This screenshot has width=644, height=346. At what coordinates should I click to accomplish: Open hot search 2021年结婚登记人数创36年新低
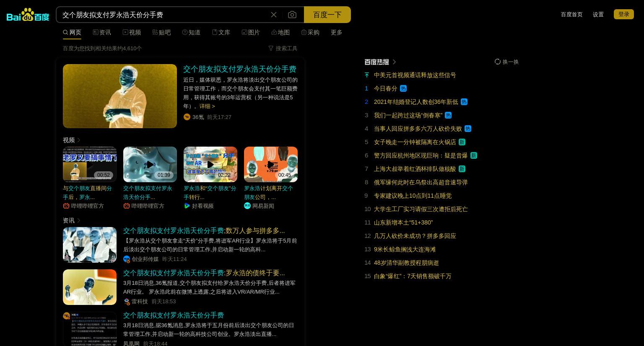[416, 102]
